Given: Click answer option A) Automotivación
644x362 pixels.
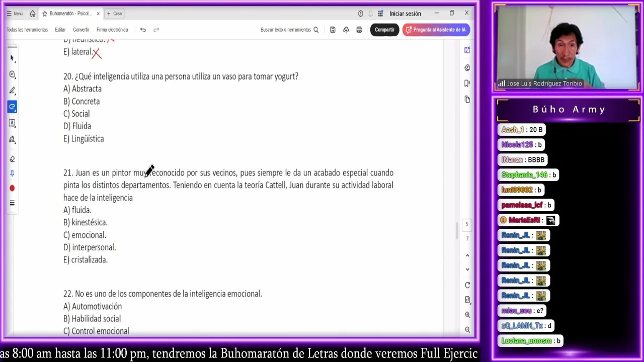Looking at the screenshot, I should point(93,306).
